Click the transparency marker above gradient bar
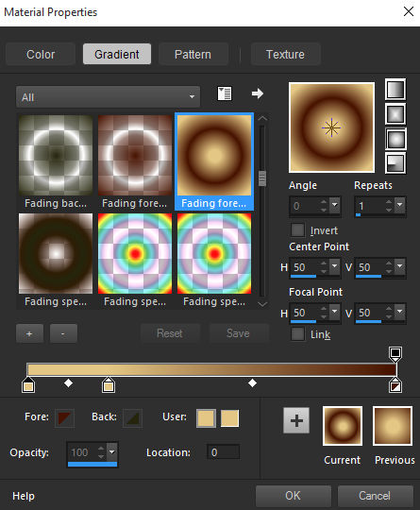Image resolution: width=420 pixels, height=510 pixels. 395,353
